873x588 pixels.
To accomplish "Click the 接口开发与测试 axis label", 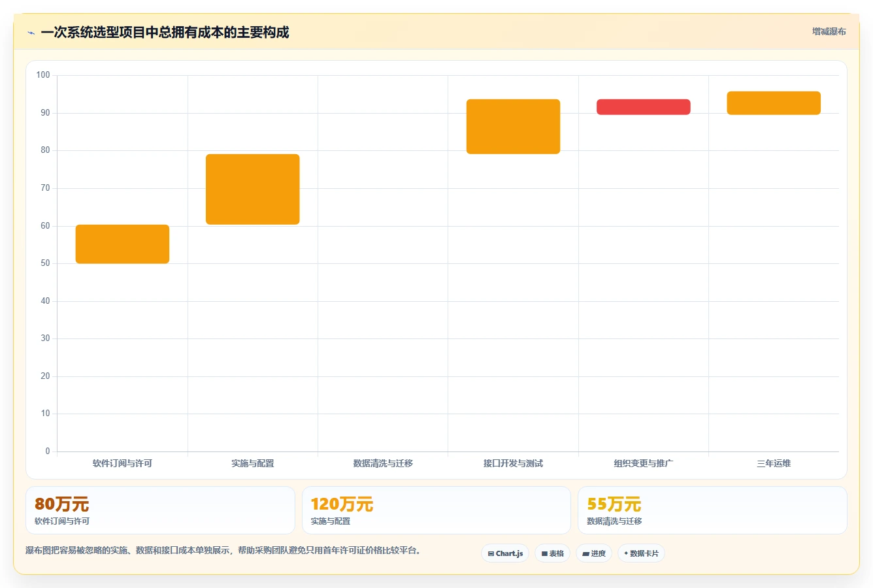I will click(x=513, y=463).
